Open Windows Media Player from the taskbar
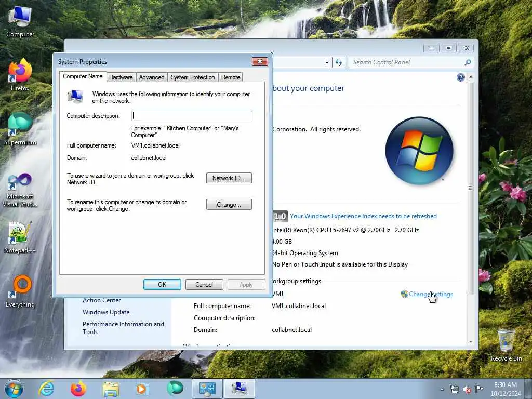Viewport: 532px width, 399px height. coord(141,389)
